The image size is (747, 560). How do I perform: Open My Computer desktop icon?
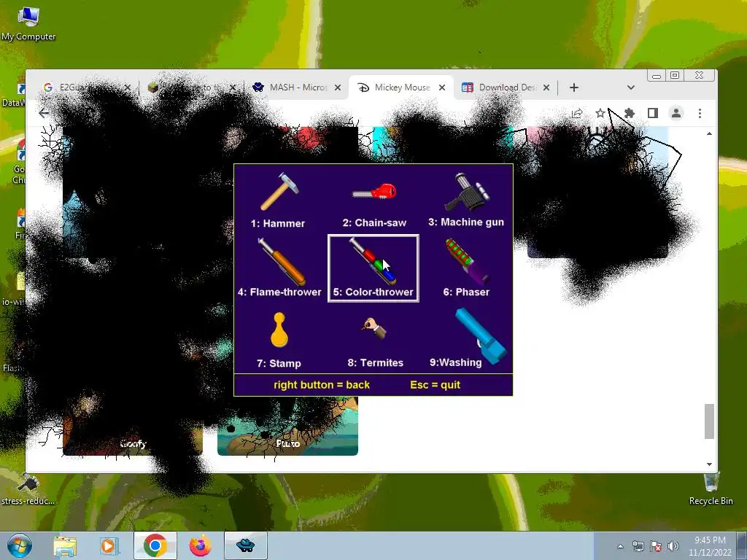(x=28, y=24)
